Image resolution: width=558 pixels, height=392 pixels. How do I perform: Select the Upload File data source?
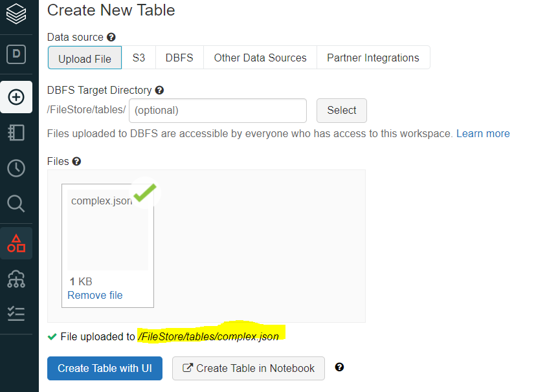pyautogui.click(x=84, y=58)
